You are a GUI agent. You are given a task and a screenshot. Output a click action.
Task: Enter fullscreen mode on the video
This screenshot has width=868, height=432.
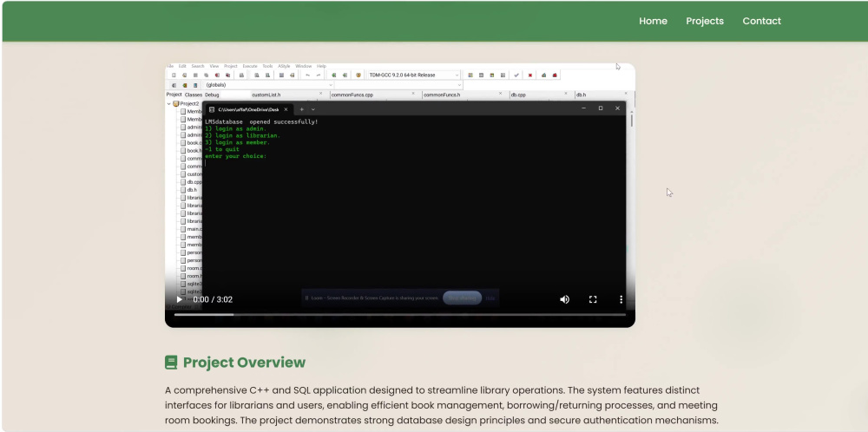click(593, 299)
